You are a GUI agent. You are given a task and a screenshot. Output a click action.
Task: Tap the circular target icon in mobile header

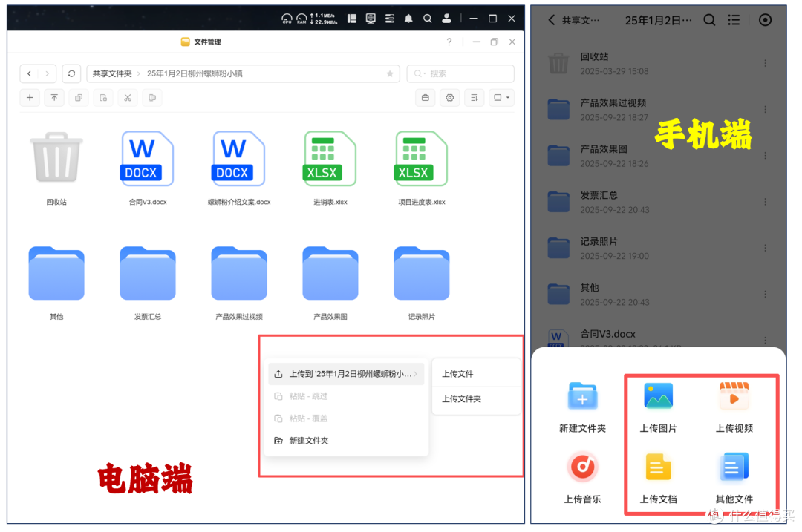coord(765,20)
